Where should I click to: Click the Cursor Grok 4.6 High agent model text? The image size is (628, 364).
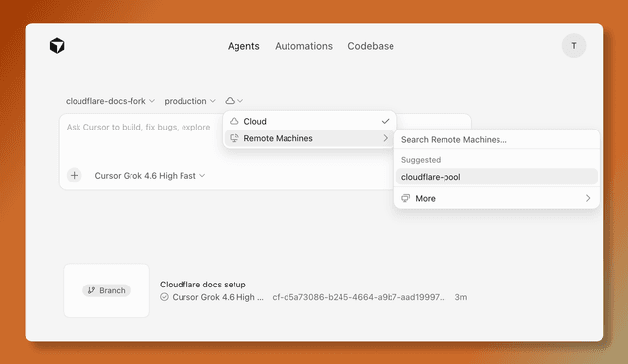coord(218,297)
